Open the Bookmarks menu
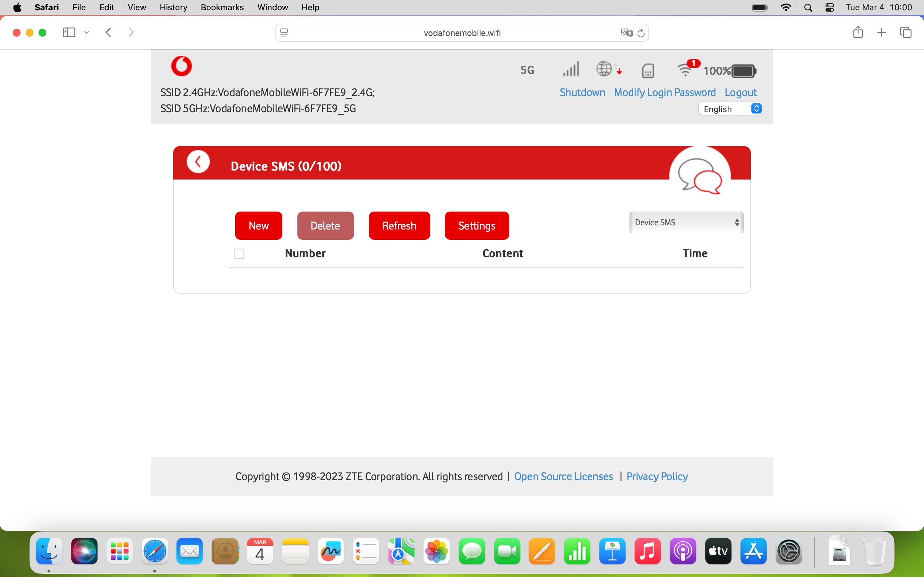The height and width of the screenshot is (577, 924). pyautogui.click(x=222, y=7)
